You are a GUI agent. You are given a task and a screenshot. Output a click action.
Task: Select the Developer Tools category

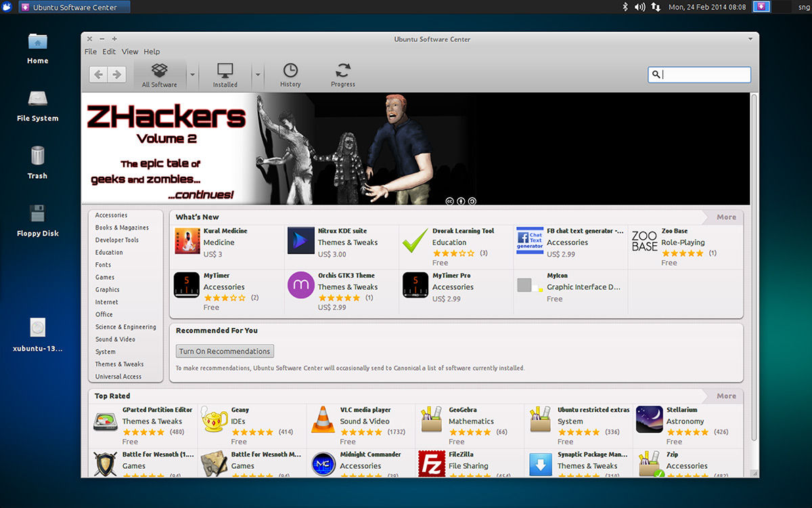coord(117,240)
